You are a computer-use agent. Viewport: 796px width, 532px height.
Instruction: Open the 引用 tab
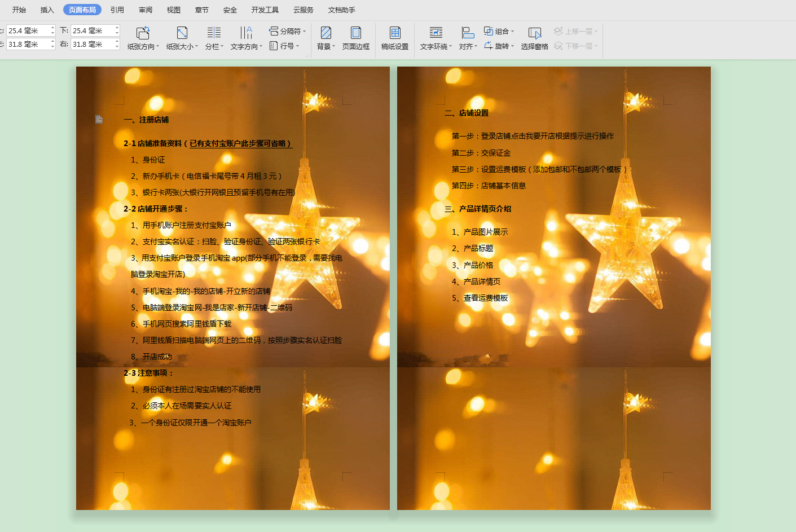pos(117,10)
